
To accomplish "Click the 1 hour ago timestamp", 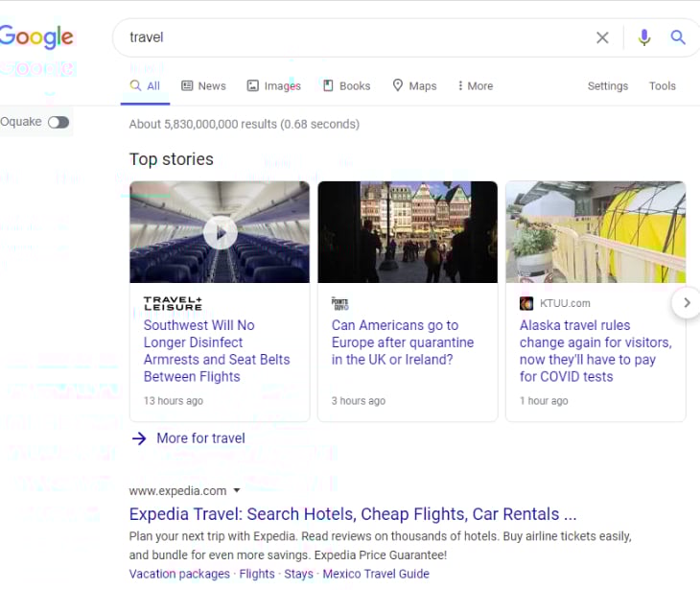I will pyautogui.click(x=544, y=401).
